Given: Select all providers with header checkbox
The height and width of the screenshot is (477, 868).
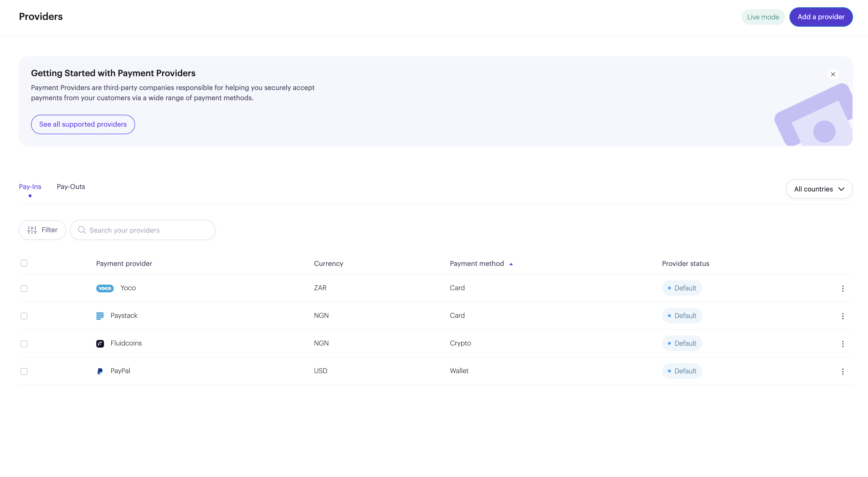Looking at the screenshot, I should 24,263.
